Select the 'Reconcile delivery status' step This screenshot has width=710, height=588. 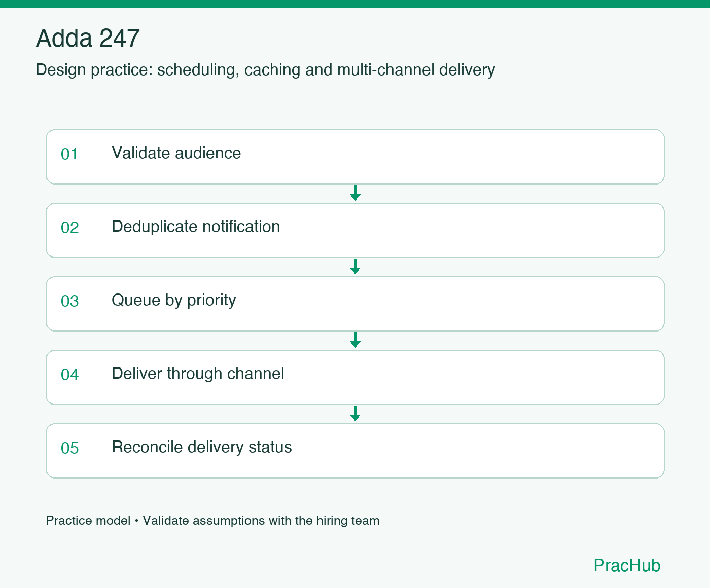click(355, 451)
